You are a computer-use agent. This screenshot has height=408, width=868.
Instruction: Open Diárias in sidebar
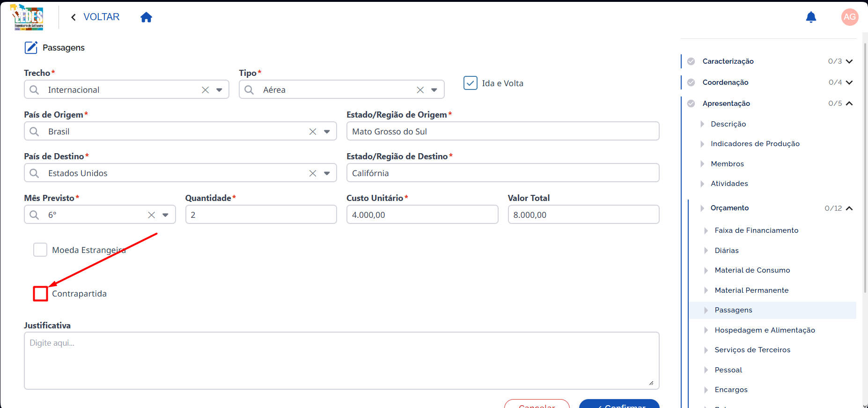tap(727, 251)
